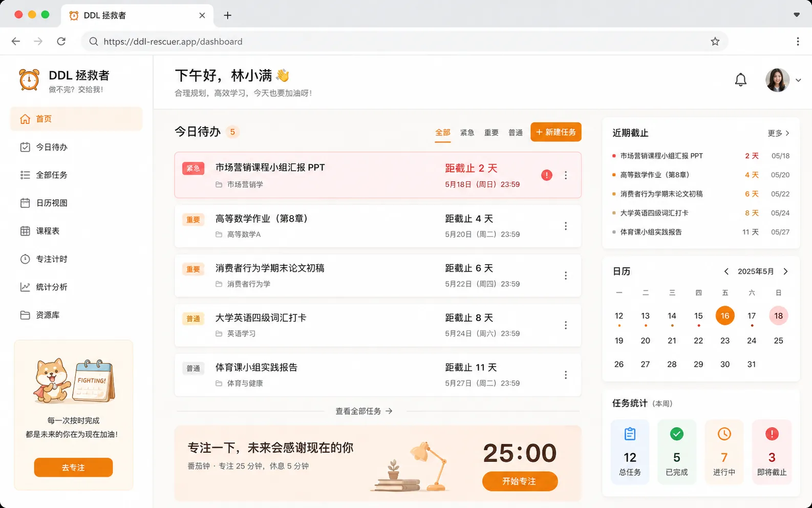This screenshot has height=508, width=812.
Task: Open 今日待办 in the sidebar
Action: [x=76, y=147]
